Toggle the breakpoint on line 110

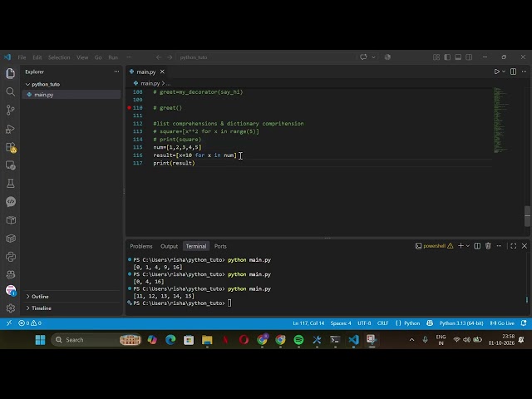point(130,107)
